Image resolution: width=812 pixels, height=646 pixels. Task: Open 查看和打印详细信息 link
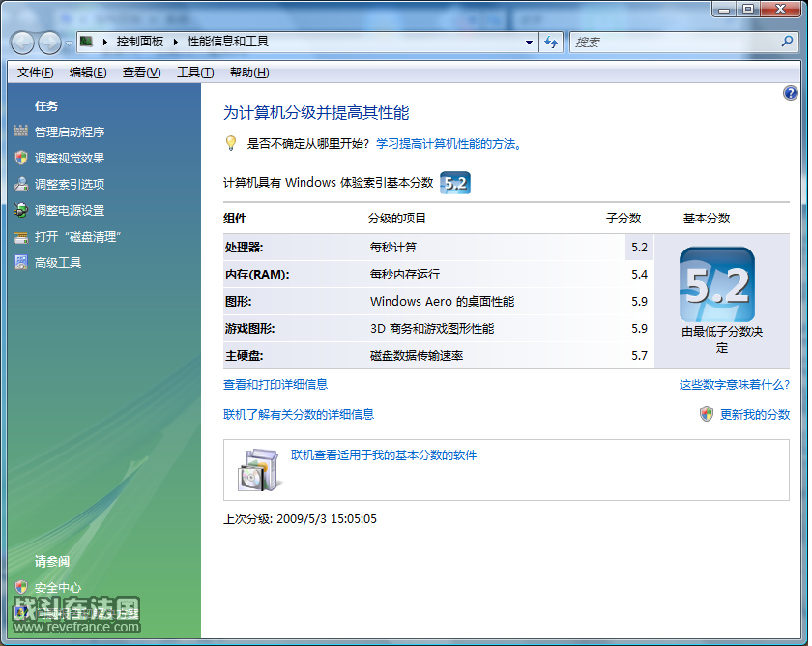[275, 384]
